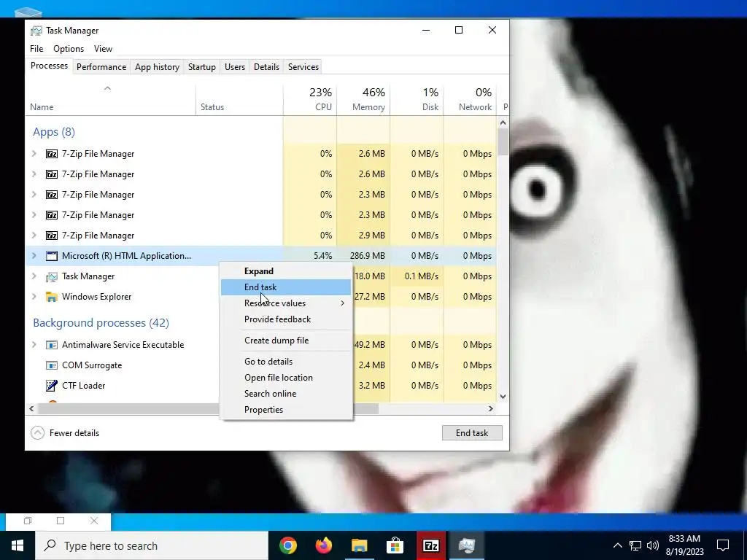Image resolution: width=747 pixels, height=560 pixels.
Task: Expand the Task Manager process row
Action: click(34, 276)
